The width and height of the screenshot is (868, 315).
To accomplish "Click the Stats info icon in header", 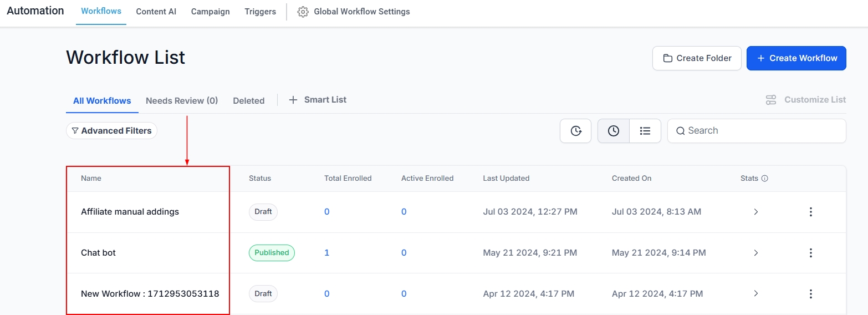I will [765, 179].
